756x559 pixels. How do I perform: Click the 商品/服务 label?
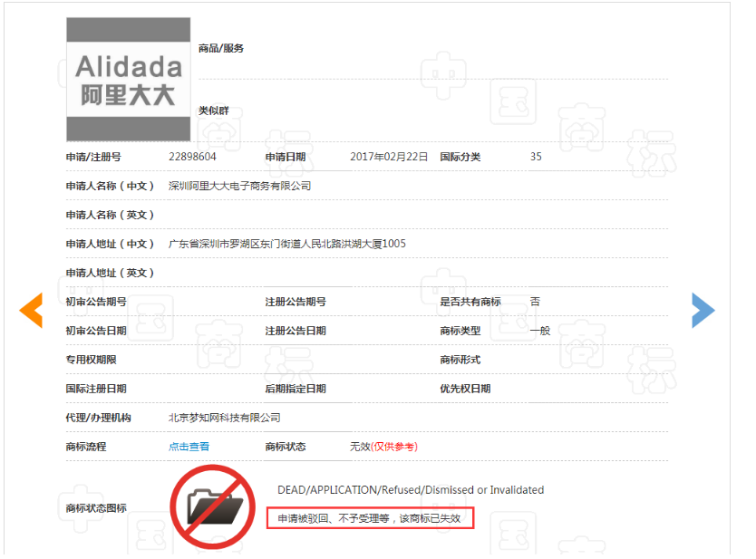tap(221, 48)
